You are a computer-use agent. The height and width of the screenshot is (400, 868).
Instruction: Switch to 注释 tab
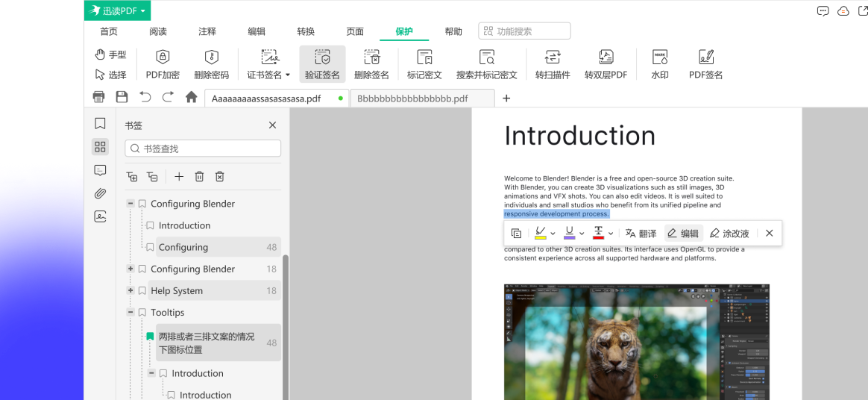point(207,31)
